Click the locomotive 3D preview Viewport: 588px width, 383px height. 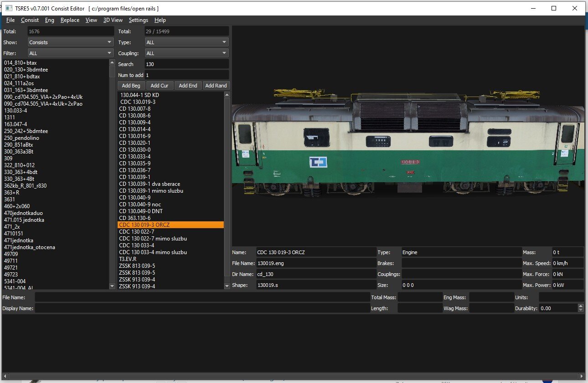(408, 136)
